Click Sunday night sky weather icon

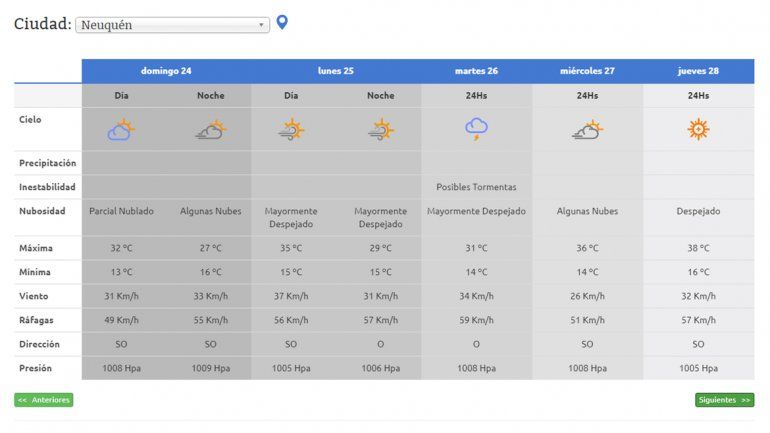coord(210,129)
